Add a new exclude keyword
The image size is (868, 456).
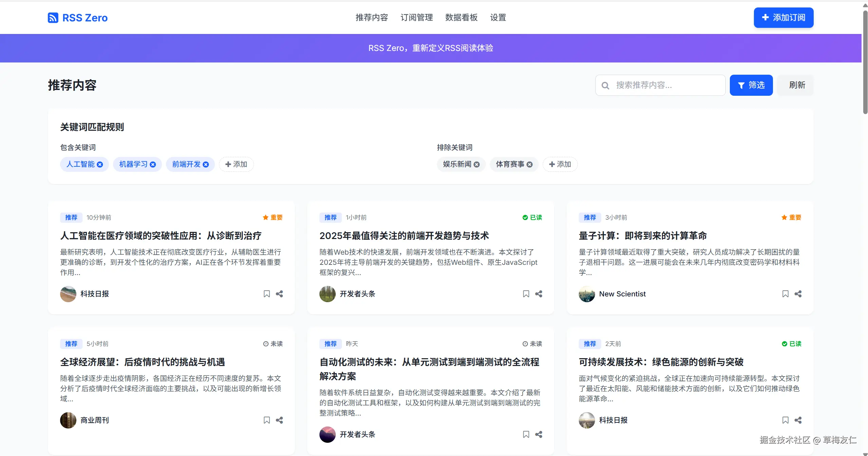pos(560,164)
